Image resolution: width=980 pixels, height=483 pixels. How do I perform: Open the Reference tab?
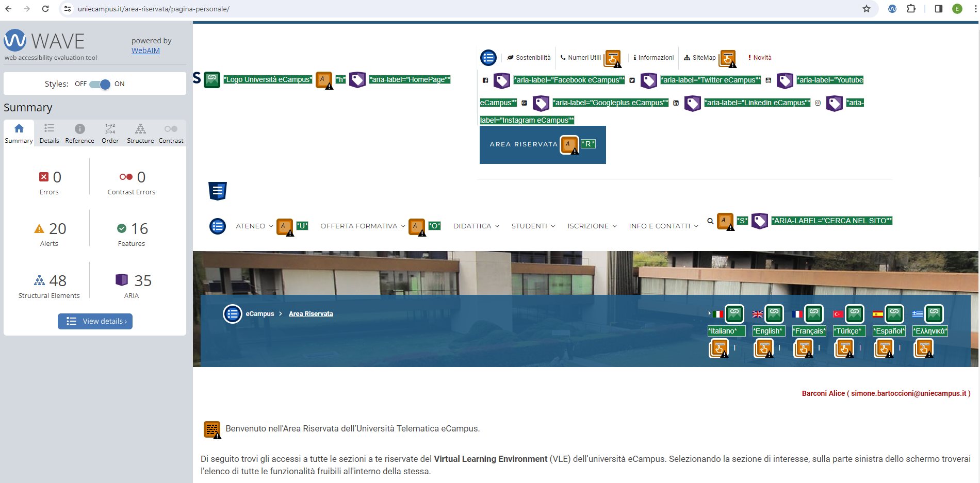coord(79,134)
